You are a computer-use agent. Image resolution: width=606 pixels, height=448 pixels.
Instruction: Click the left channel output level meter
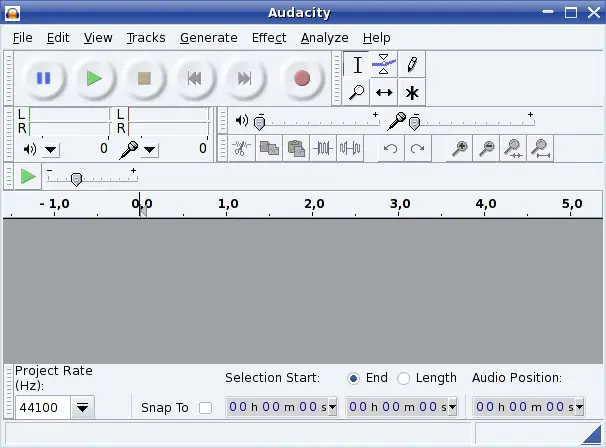tap(69, 114)
